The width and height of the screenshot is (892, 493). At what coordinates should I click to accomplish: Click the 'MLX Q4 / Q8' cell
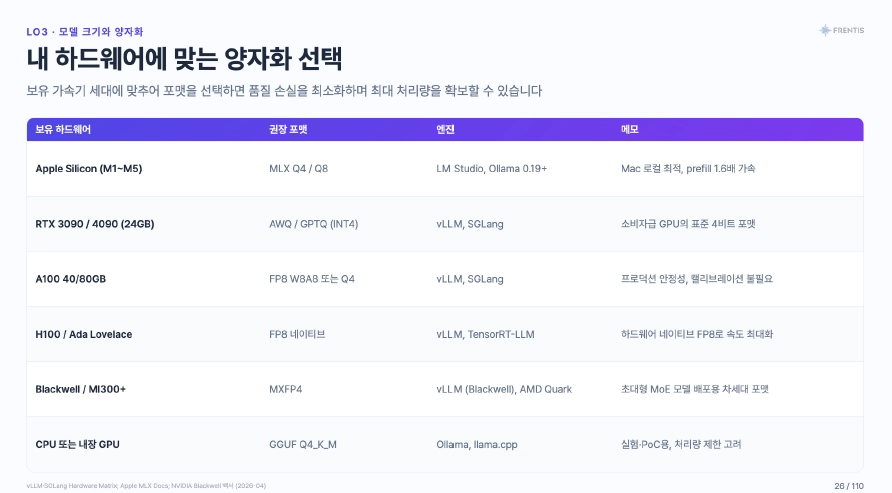click(299, 169)
